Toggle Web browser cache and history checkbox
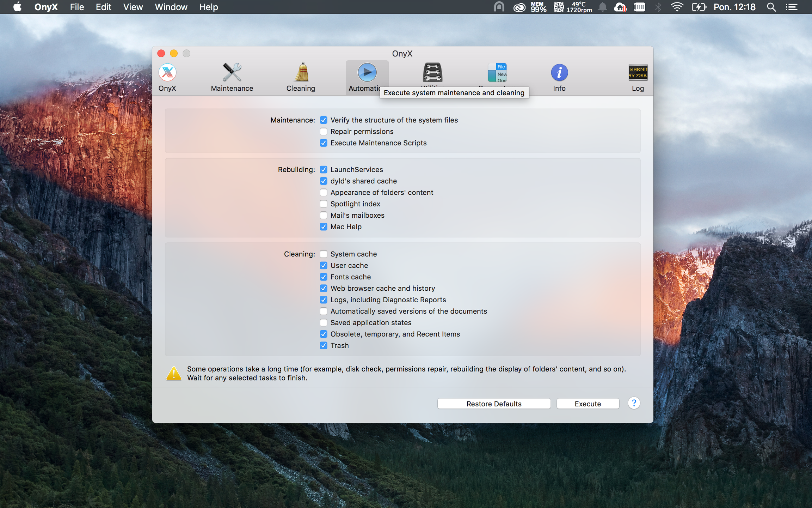The image size is (812, 508). (323, 288)
